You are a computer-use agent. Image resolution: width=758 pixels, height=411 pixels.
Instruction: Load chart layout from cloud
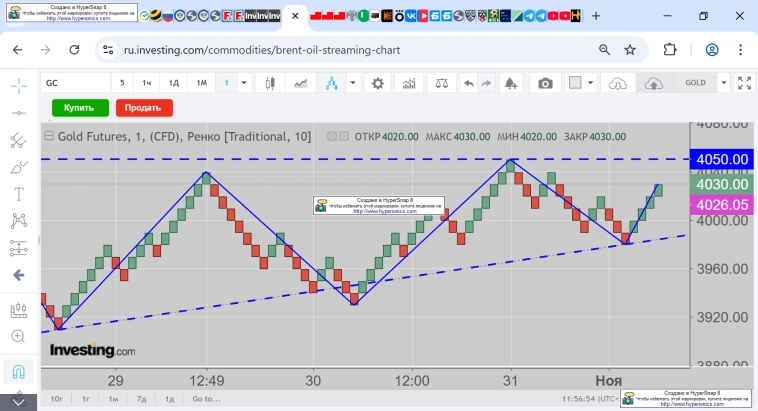(617, 83)
